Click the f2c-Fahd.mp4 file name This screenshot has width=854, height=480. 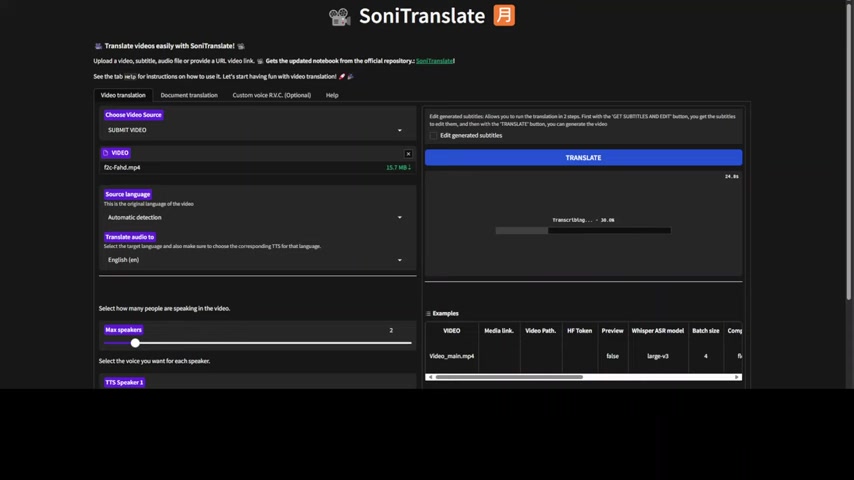[x=122, y=167]
